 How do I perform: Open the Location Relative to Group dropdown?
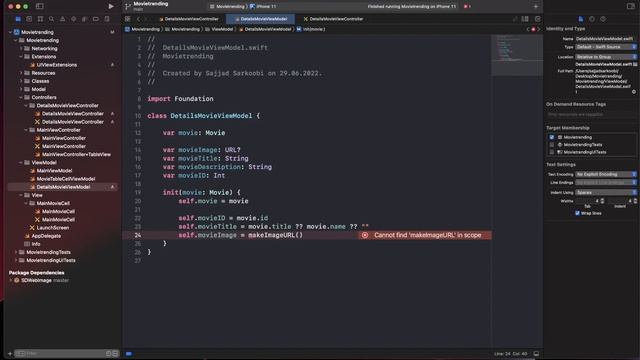(x=606, y=57)
